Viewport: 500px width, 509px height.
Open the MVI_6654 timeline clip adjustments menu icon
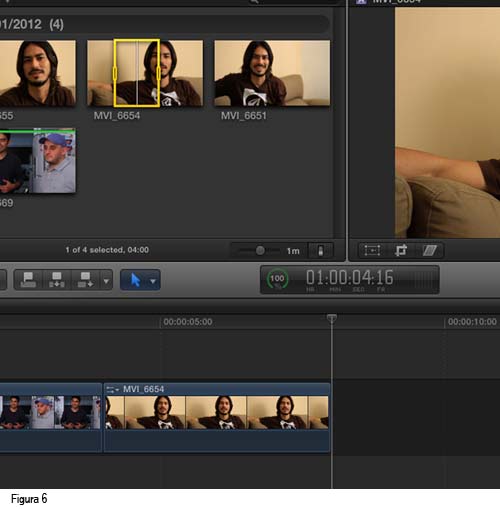(112, 389)
